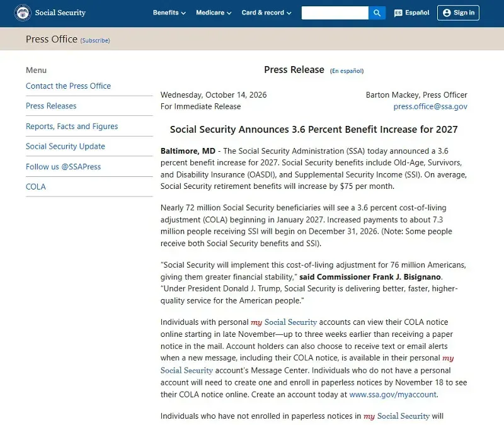Open Reports, Facts and Figures

tap(72, 127)
